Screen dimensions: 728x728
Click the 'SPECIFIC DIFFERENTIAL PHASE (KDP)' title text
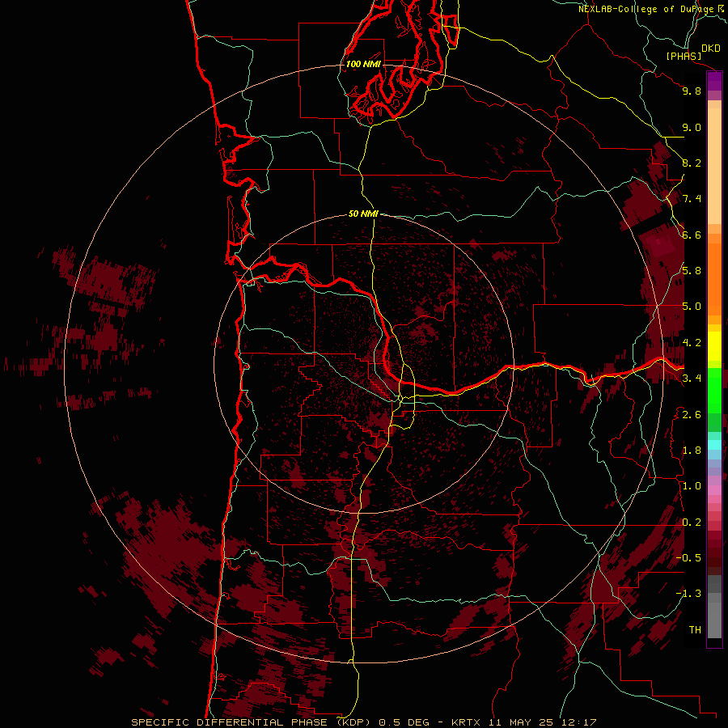(250, 722)
